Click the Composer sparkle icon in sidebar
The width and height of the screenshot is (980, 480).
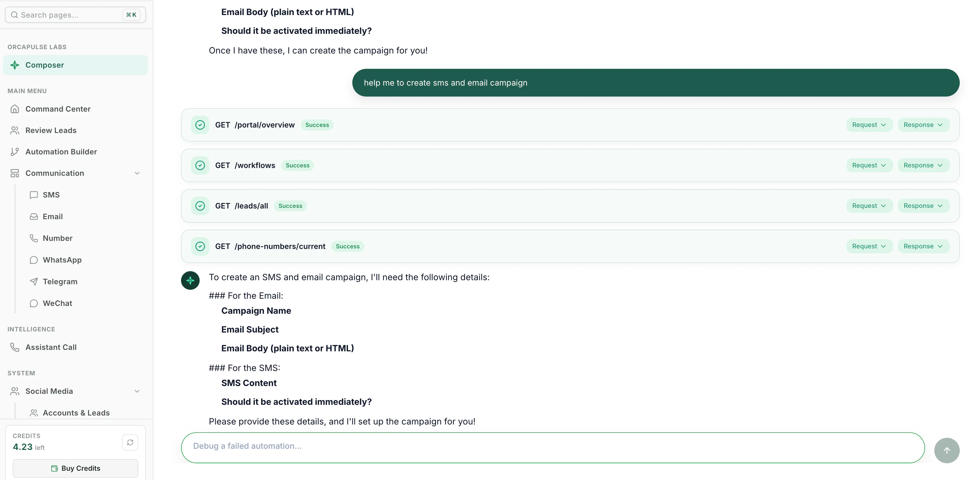click(15, 65)
